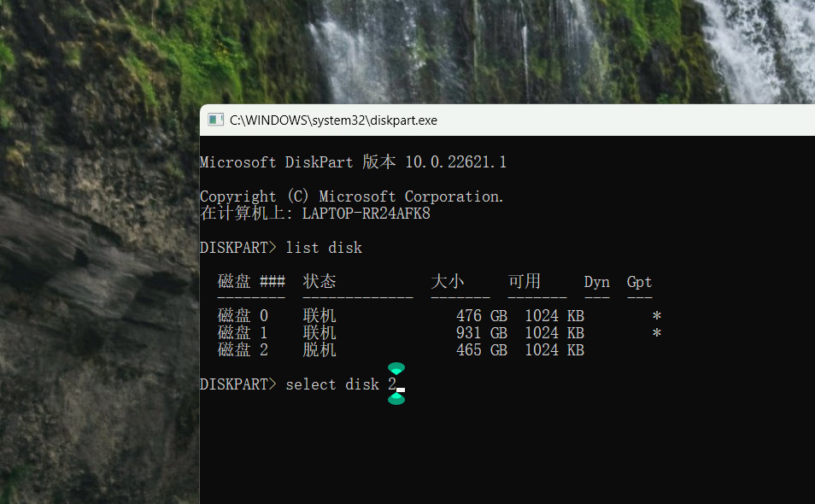Click the '状态' column header

pos(320,282)
